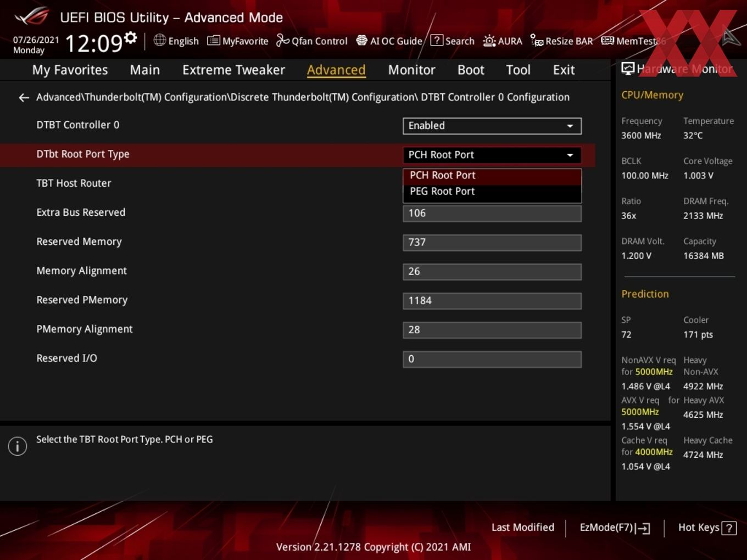Image resolution: width=747 pixels, height=560 pixels.
Task: Click the 2133 MHz DRAM frequency value
Action: (x=703, y=216)
